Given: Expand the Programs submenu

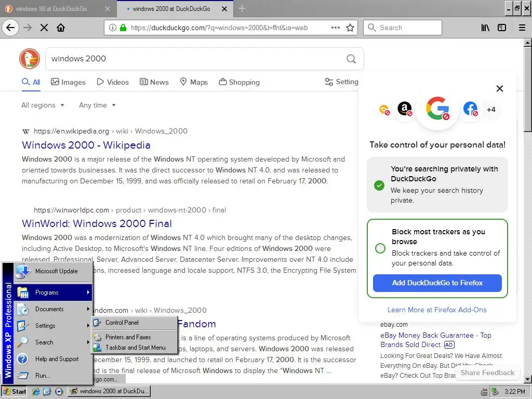Looking at the screenshot, I should click(53, 292).
